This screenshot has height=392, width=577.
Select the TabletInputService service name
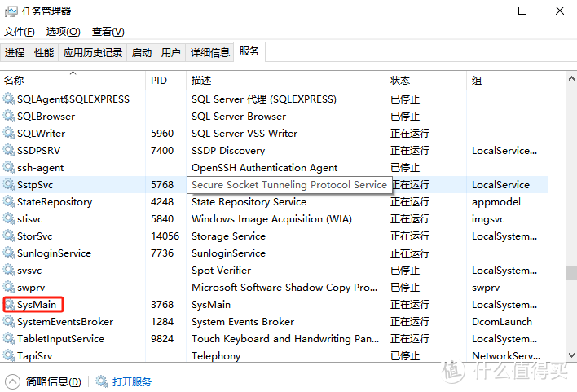click(x=61, y=339)
